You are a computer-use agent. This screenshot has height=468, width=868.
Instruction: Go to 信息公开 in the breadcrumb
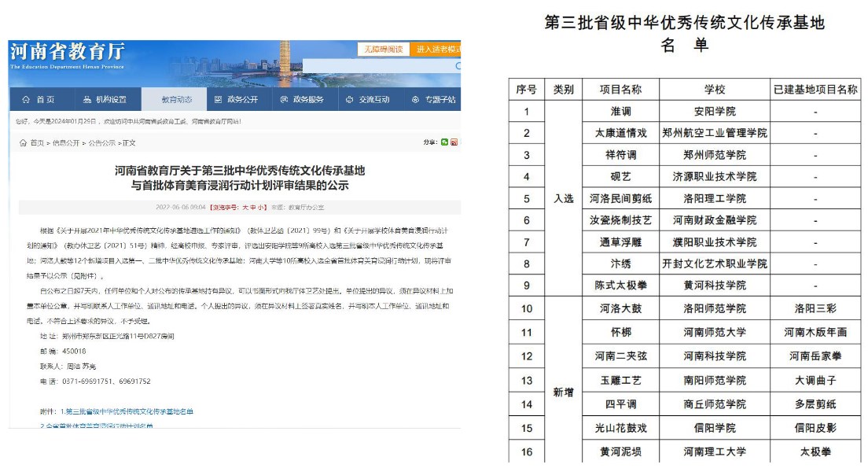pyautogui.click(x=65, y=143)
